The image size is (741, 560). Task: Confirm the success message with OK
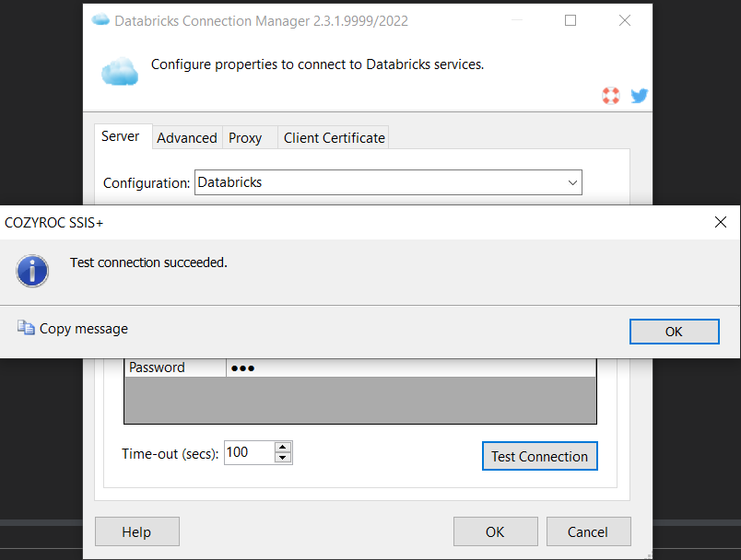[674, 332]
